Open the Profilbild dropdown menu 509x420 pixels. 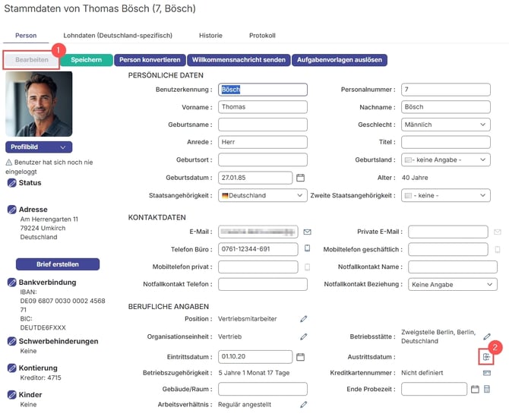(x=39, y=147)
